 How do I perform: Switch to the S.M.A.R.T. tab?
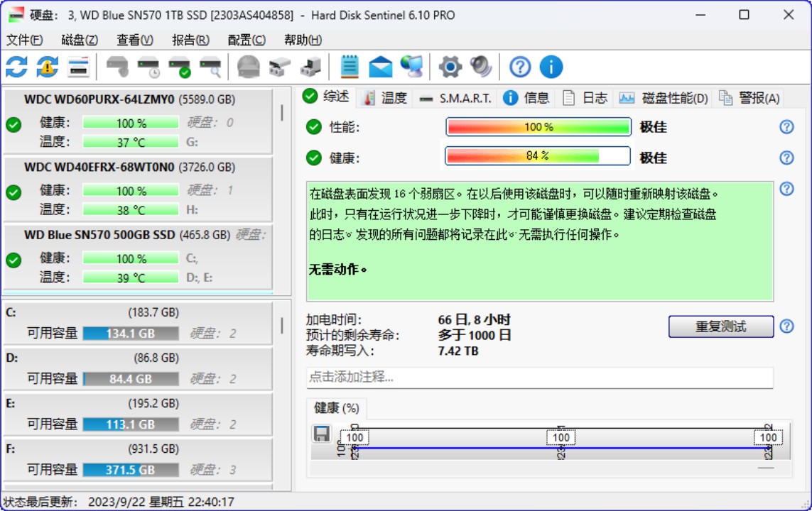click(455, 98)
